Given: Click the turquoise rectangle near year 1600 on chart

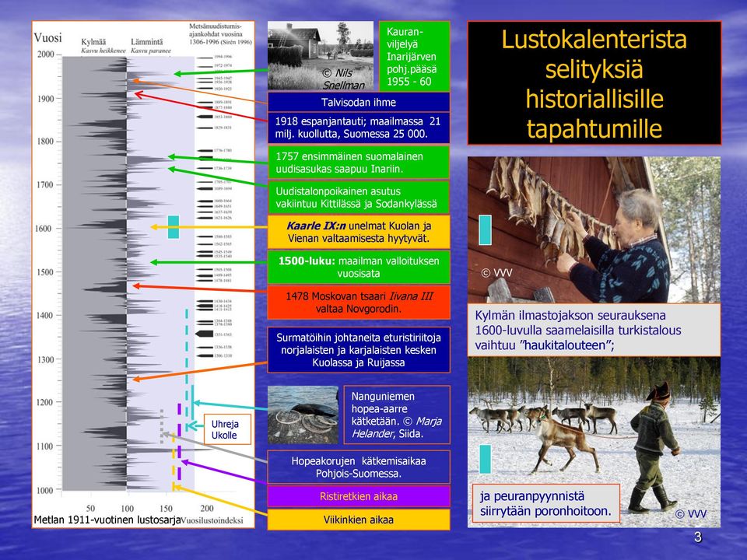Looking at the screenshot, I should [174, 227].
